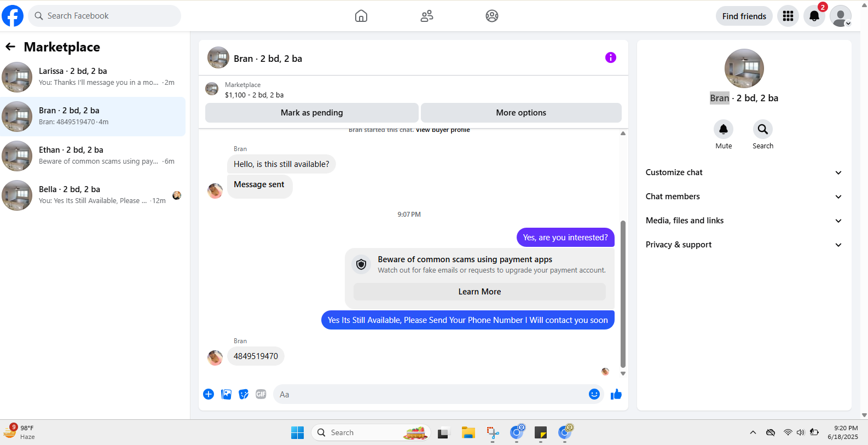This screenshot has height=445, width=868.
Task: Click the shield icon in the scam warning
Action: tap(361, 265)
